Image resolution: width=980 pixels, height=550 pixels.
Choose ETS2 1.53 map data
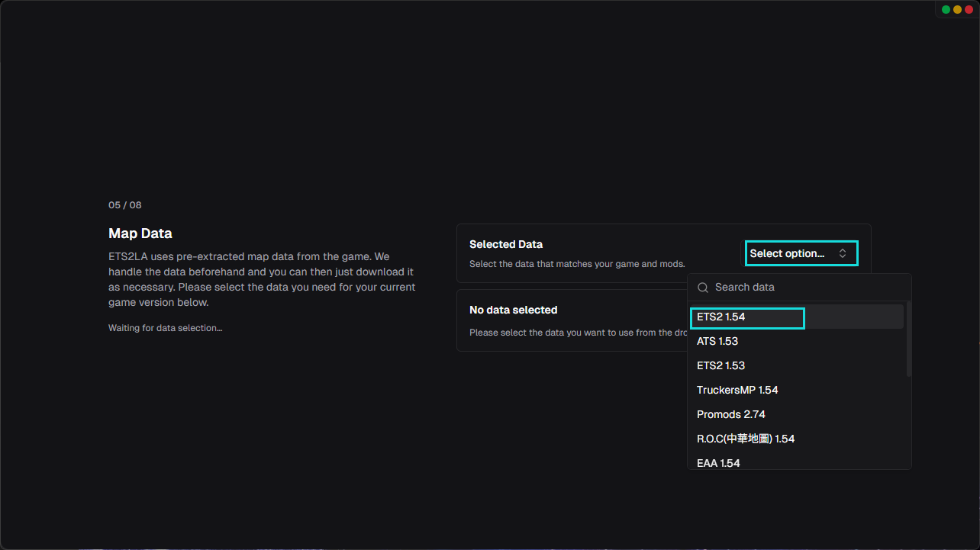pyautogui.click(x=798, y=365)
